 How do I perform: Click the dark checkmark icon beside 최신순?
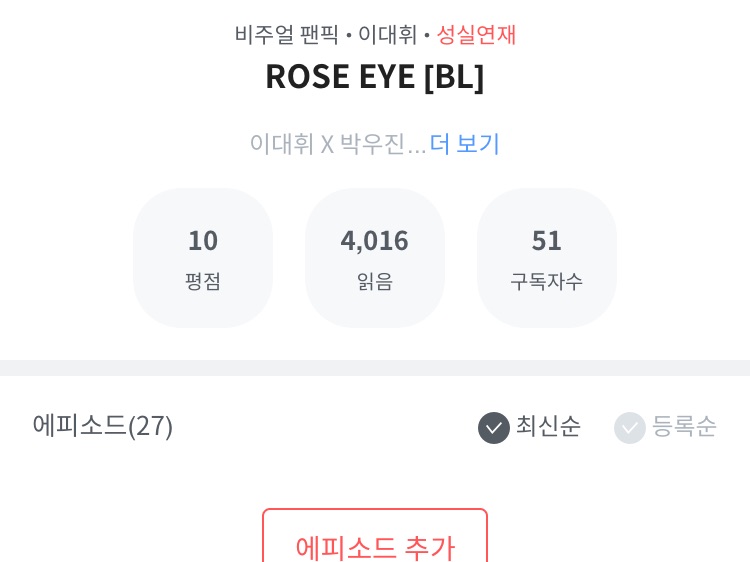click(494, 427)
